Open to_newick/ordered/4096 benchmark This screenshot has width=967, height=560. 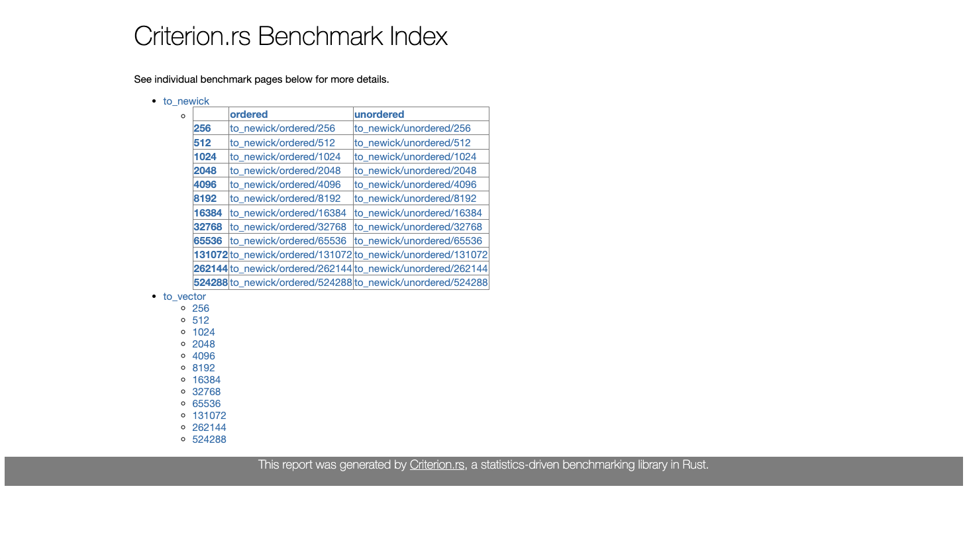285,185
